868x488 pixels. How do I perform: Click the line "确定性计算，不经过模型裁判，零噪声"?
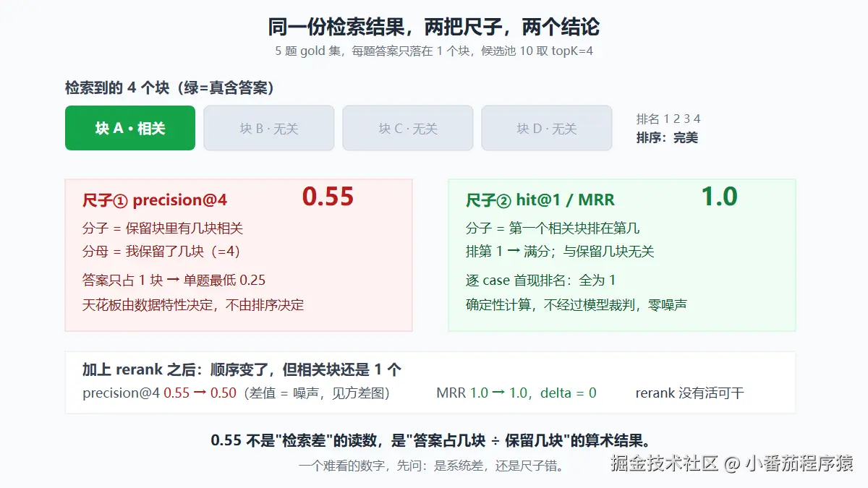coord(576,304)
